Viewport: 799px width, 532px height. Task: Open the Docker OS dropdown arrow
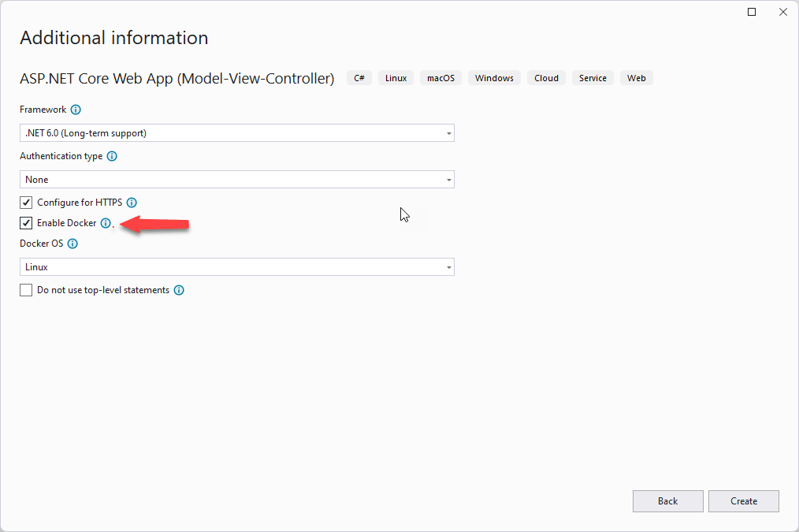tap(448, 267)
